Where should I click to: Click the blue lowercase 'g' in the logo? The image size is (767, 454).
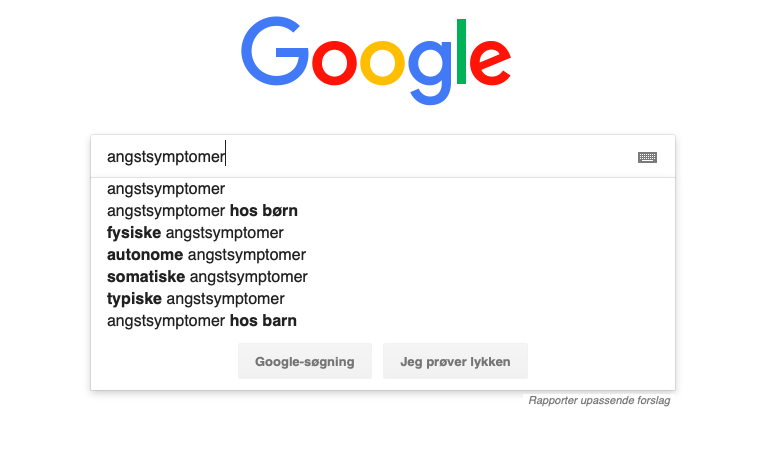tap(429, 72)
